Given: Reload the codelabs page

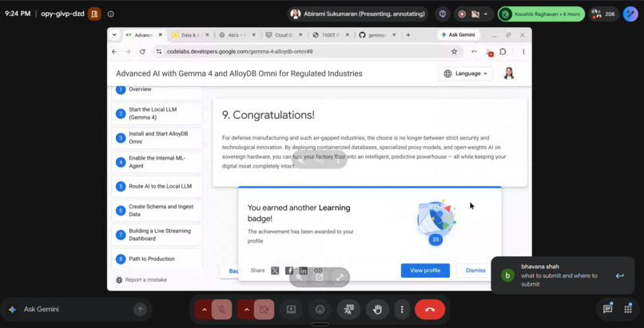Looking at the screenshot, I should pos(142,52).
